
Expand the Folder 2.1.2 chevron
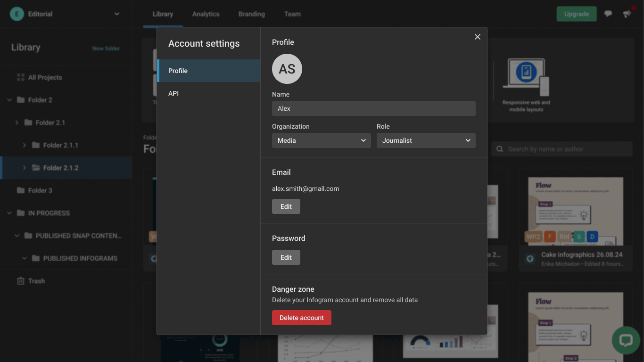(x=25, y=168)
